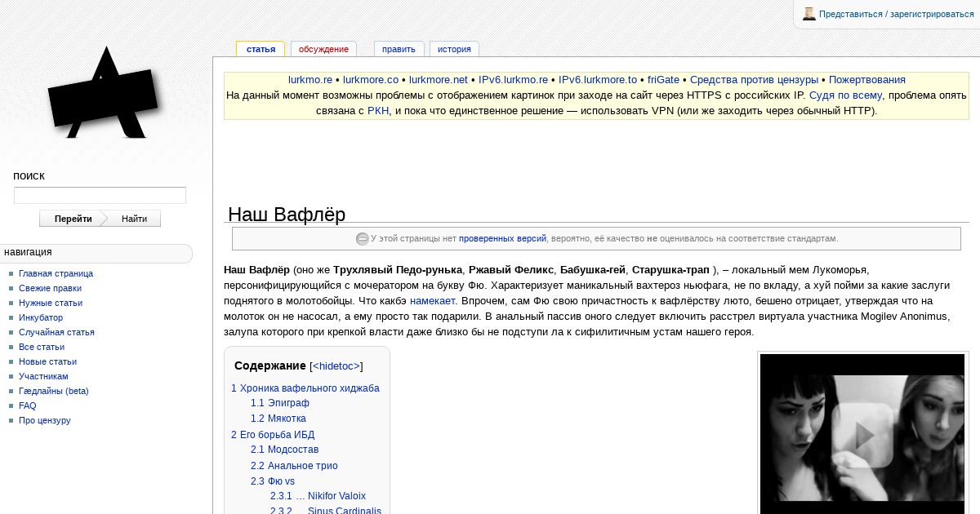The height and width of the screenshot is (514, 980).
Task: Jump to 1 Хроника вафельного хиджаба
Action: [x=305, y=388]
